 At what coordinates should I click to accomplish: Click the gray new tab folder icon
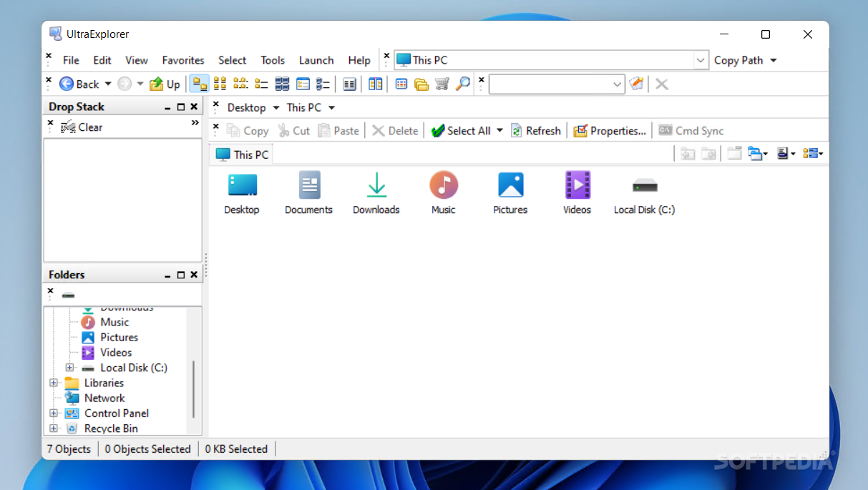tap(734, 153)
